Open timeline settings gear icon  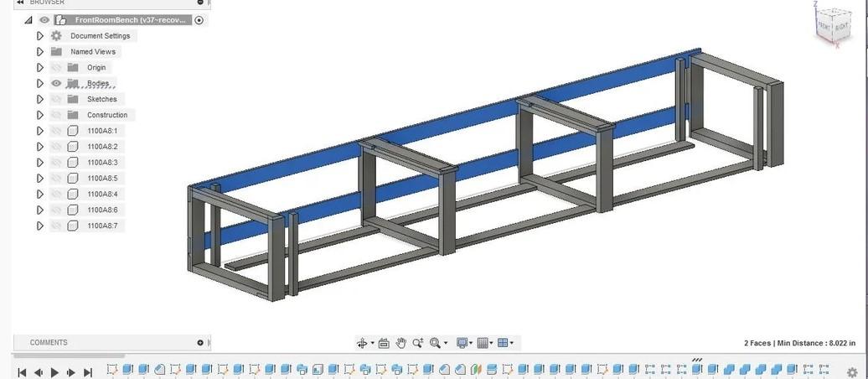852,372
